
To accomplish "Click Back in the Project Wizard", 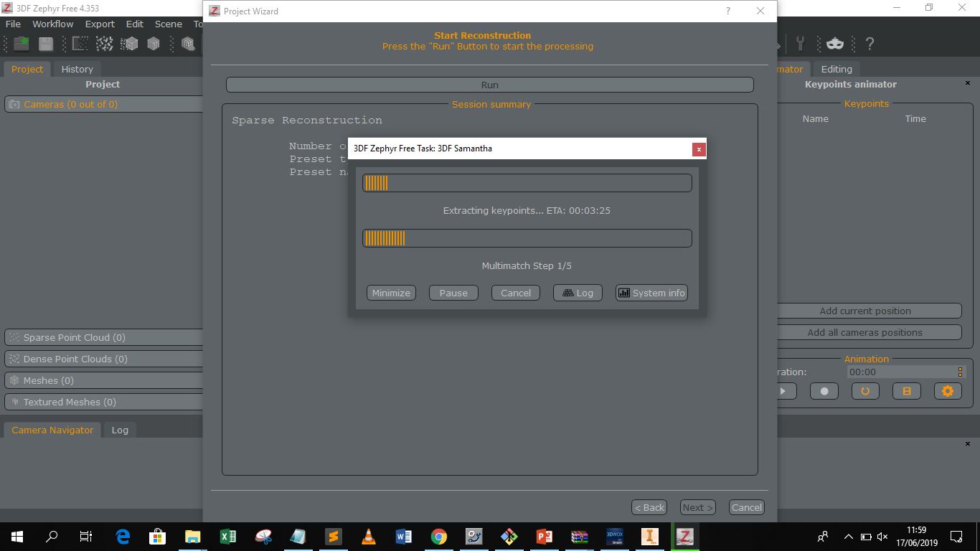I will (x=649, y=507).
